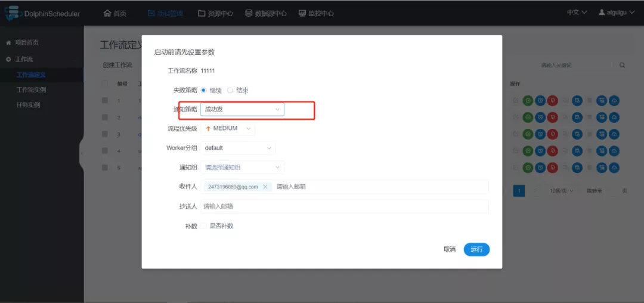644x303 pixels.
Task: Click the export cloud icon in row 3
Action: tap(614, 134)
